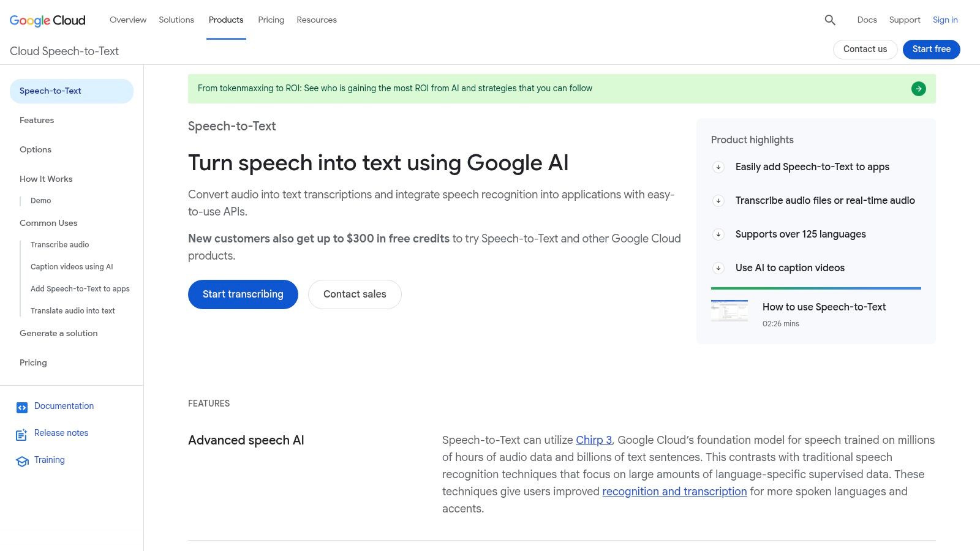Screen dimensions: 980x551
Task: Click the 'Advanced speech AI' heading
Action: [x=246, y=440]
